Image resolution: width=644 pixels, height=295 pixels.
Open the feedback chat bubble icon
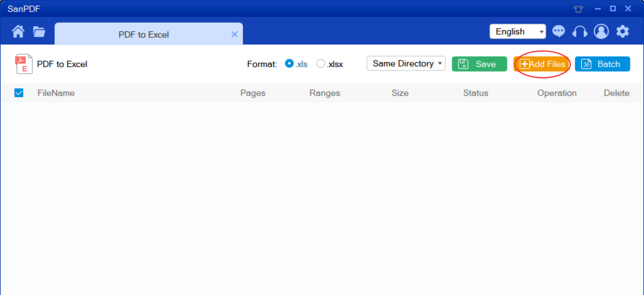click(x=558, y=31)
